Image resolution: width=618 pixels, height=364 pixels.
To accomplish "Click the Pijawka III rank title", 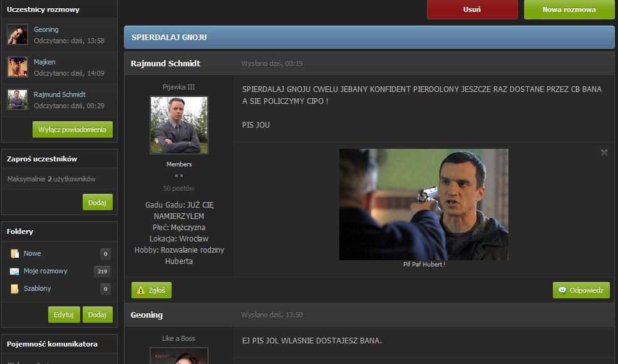I will tap(179, 87).
